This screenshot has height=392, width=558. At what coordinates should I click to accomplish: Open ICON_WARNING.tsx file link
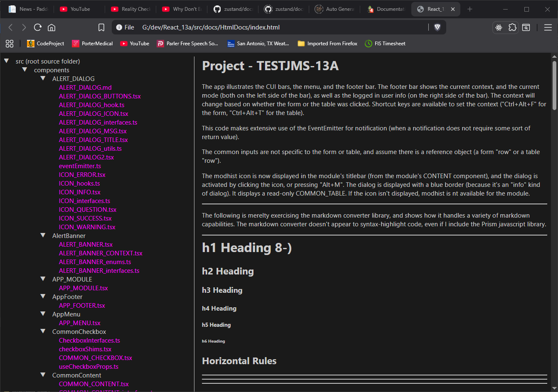coord(87,227)
